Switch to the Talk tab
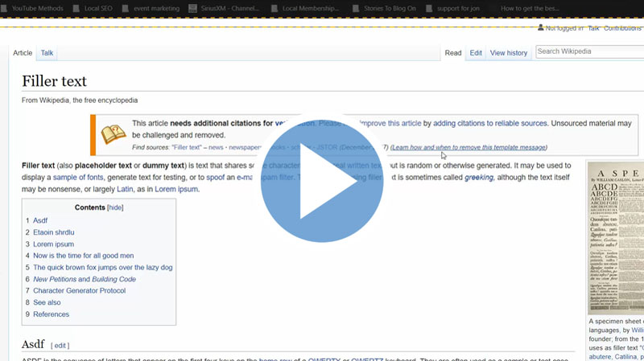Image resolution: width=644 pixels, height=361 pixels. 47,53
